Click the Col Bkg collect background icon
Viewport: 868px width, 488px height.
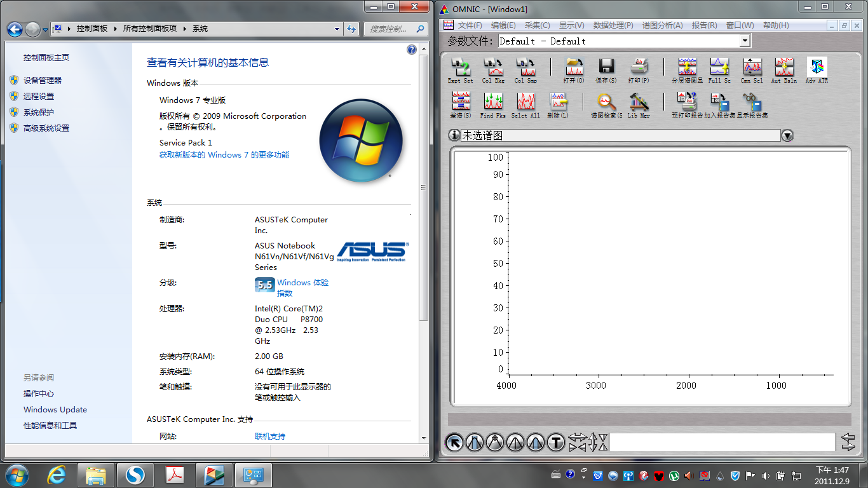pyautogui.click(x=493, y=70)
